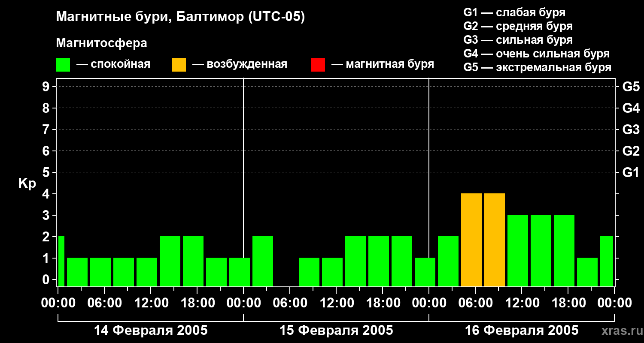This screenshot has width=644, height=343.
Task: Click the date label 16 Февраля 2005
Action: point(522,331)
